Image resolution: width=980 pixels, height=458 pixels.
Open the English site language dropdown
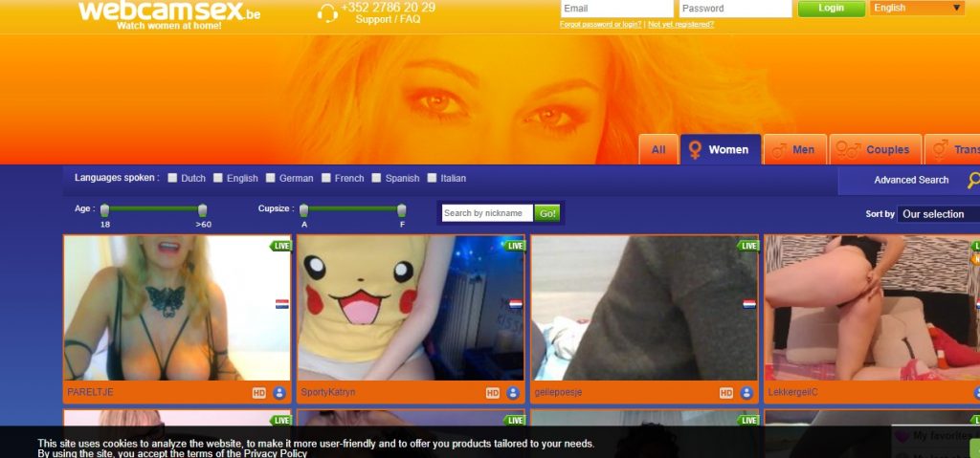(x=918, y=8)
